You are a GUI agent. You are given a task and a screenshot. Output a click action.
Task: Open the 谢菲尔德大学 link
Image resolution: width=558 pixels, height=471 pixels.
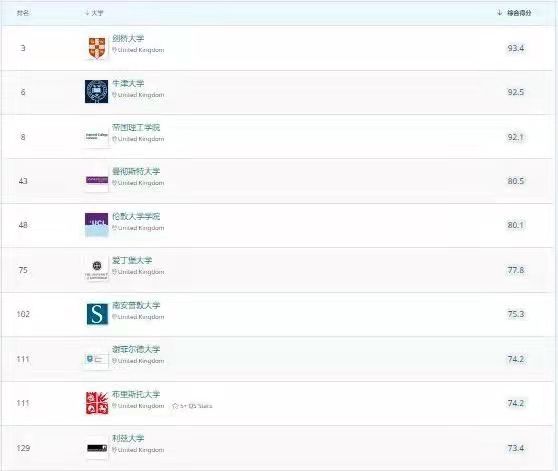(x=136, y=349)
